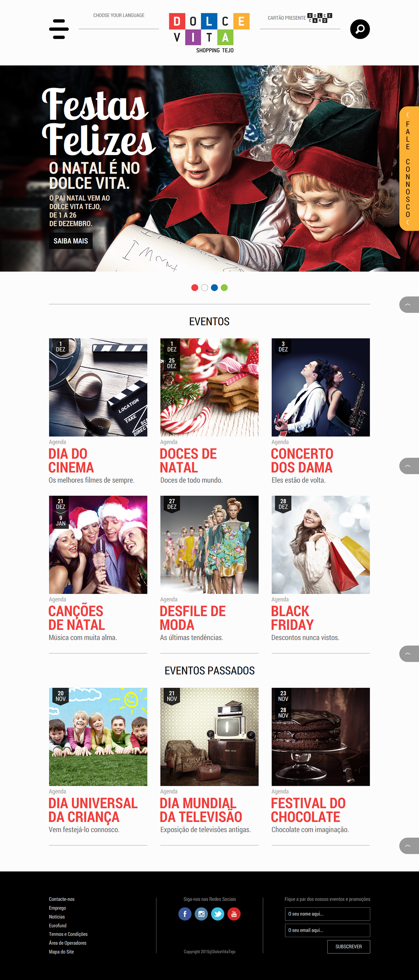419x980 pixels.
Task: Select the white carousel slide dot
Action: (x=204, y=288)
